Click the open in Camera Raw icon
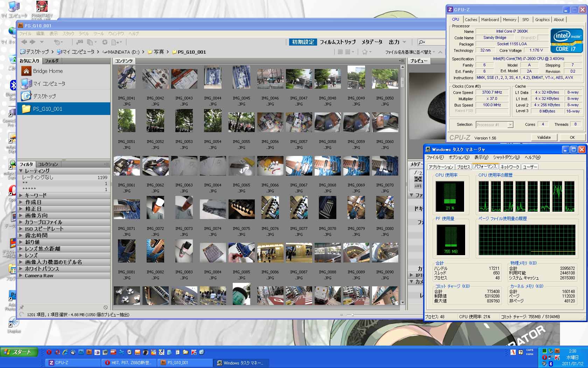 (x=105, y=42)
